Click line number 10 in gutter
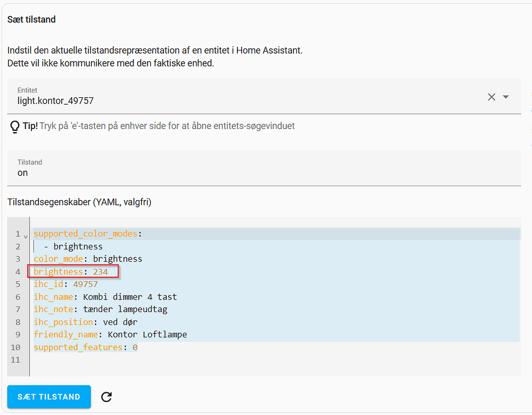Screen dimensions: 532x415 17,347
